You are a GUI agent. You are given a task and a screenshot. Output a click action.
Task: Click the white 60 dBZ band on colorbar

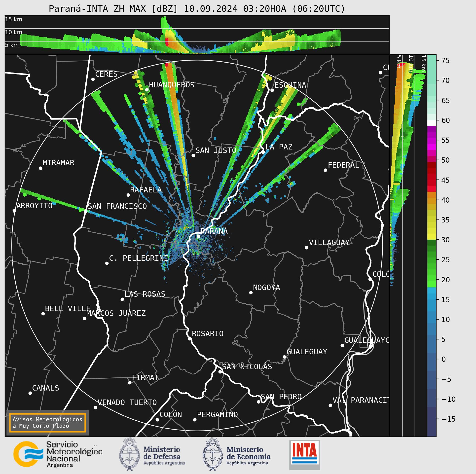(432, 123)
